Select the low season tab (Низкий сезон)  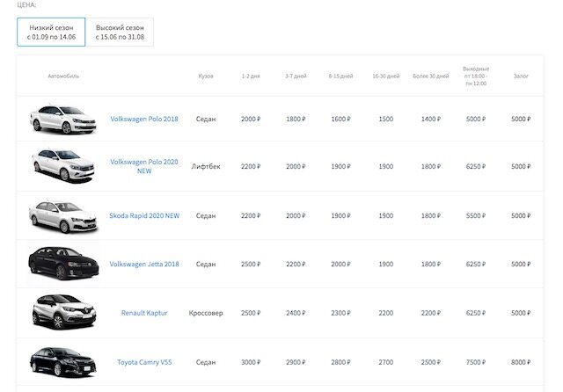[51, 33]
